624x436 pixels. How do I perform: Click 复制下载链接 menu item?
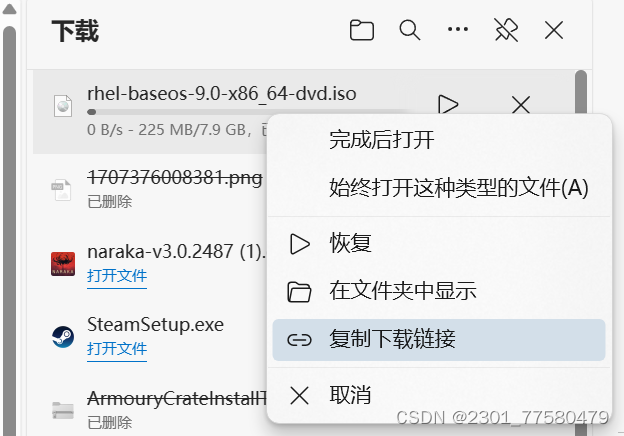point(439,340)
